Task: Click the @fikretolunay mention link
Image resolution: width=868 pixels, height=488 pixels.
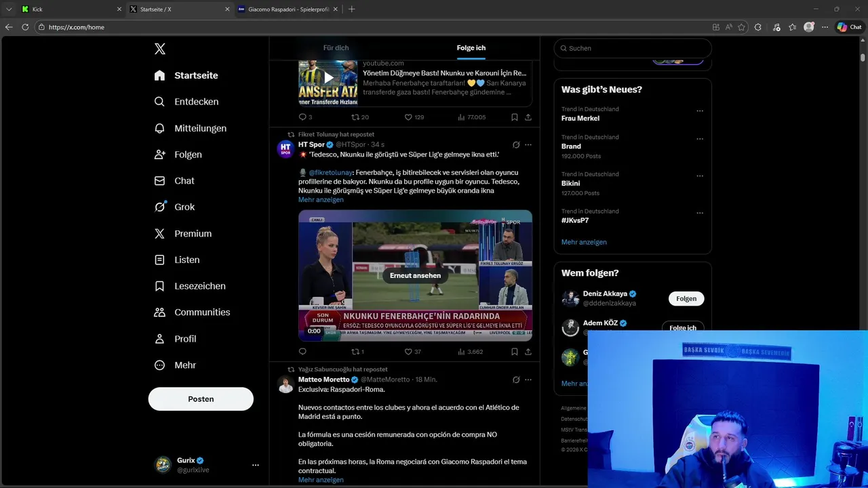Action: click(x=331, y=173)
